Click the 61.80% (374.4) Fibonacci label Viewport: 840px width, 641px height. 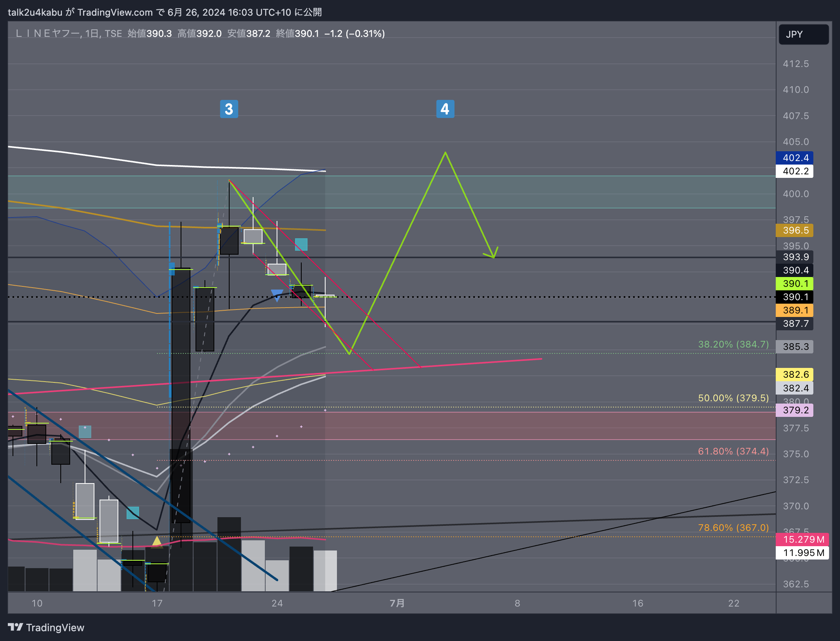point(733,451)
